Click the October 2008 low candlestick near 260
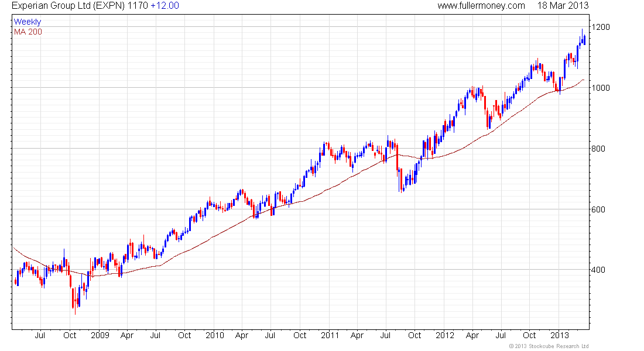 (76, 300)
